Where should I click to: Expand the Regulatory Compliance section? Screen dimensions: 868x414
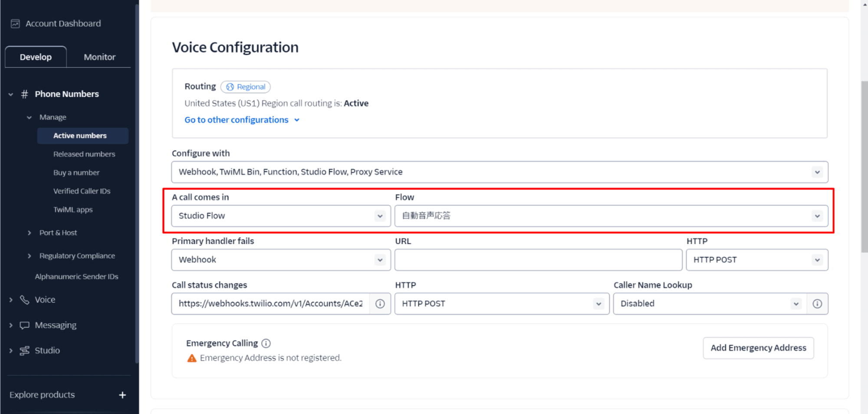pyautogui.click(x=29, y=256)
